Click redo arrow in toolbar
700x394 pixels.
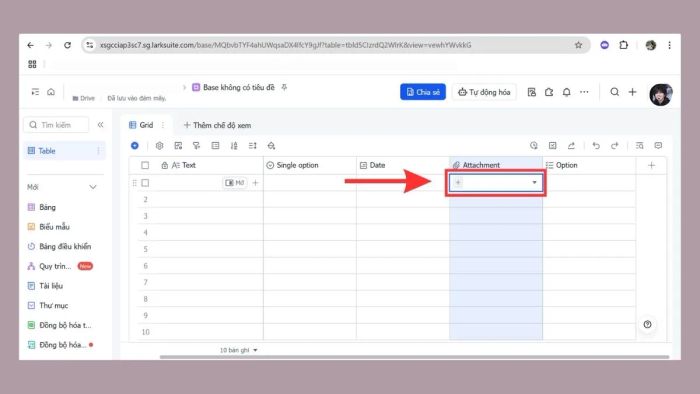(x=615, y=145)
